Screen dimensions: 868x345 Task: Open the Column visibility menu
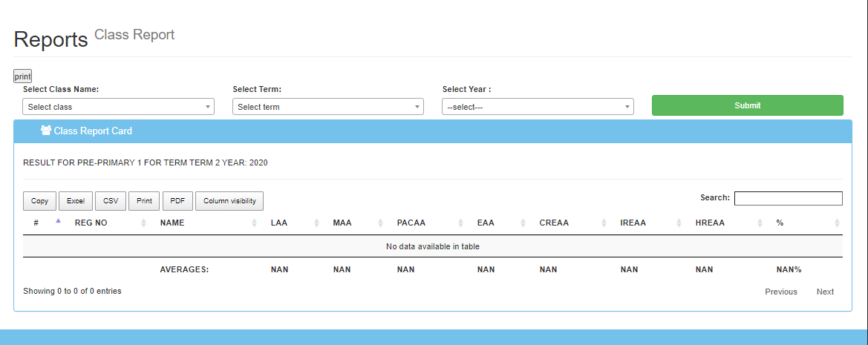[229, 201]
